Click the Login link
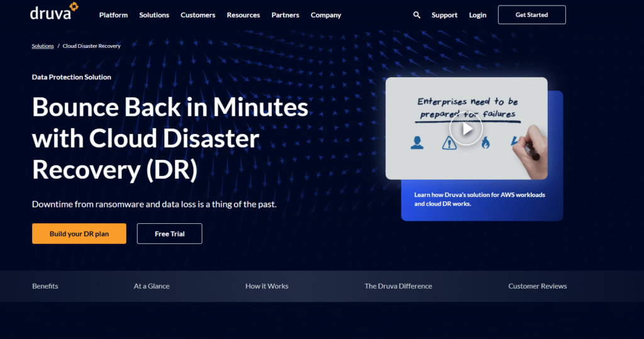Viewport: 644px width, 339px height. point(477,15)
